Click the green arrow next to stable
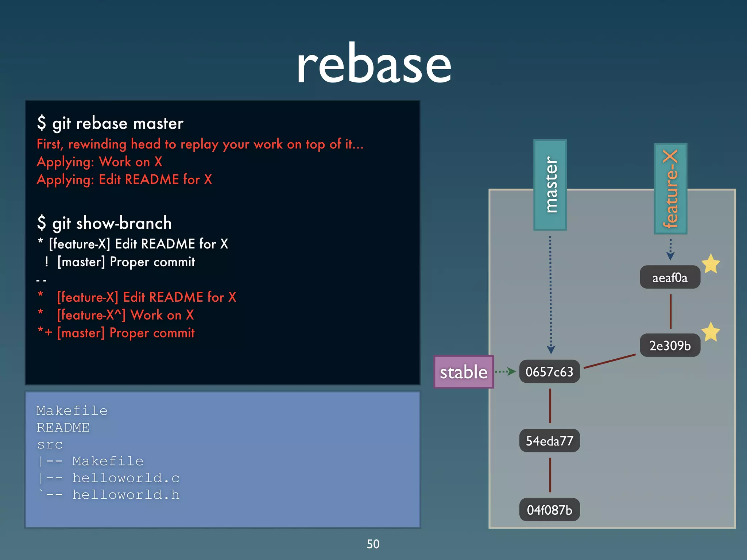This screenshot has height=560, width=747. 506,372
